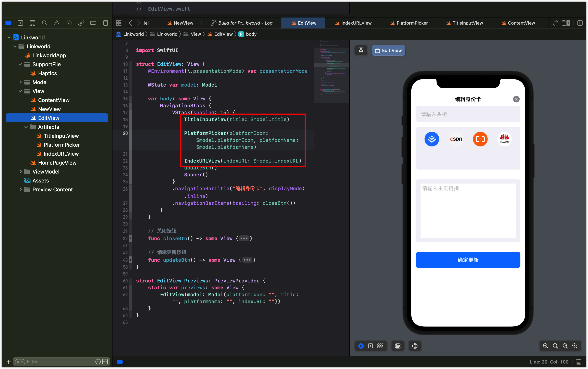Collapse the Linkworld project root

tap(9, 37)
